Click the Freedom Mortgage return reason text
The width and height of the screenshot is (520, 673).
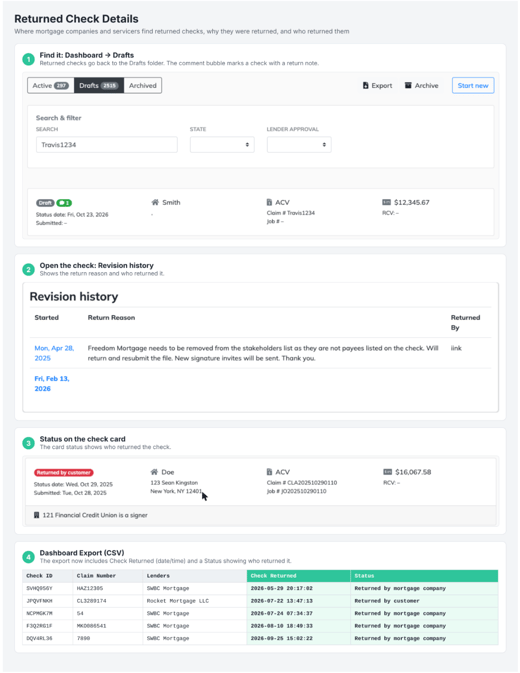tap(263, 353)
